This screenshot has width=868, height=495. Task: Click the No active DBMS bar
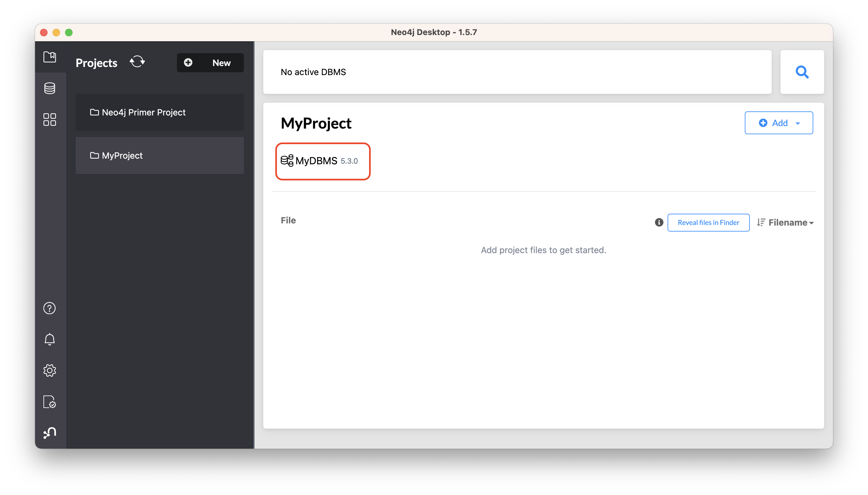coord(517,72)
